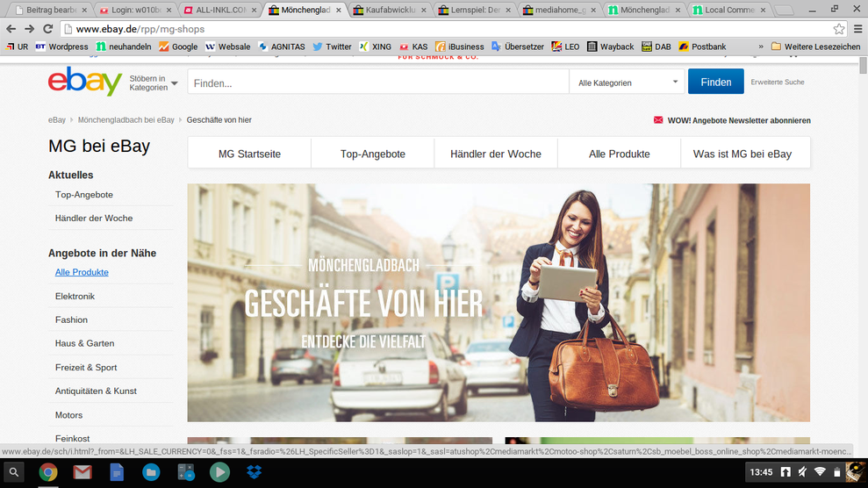This screenshot has height=488, width=868.
Task: Open the green play icon app in shelf
Action: point(219,472)
